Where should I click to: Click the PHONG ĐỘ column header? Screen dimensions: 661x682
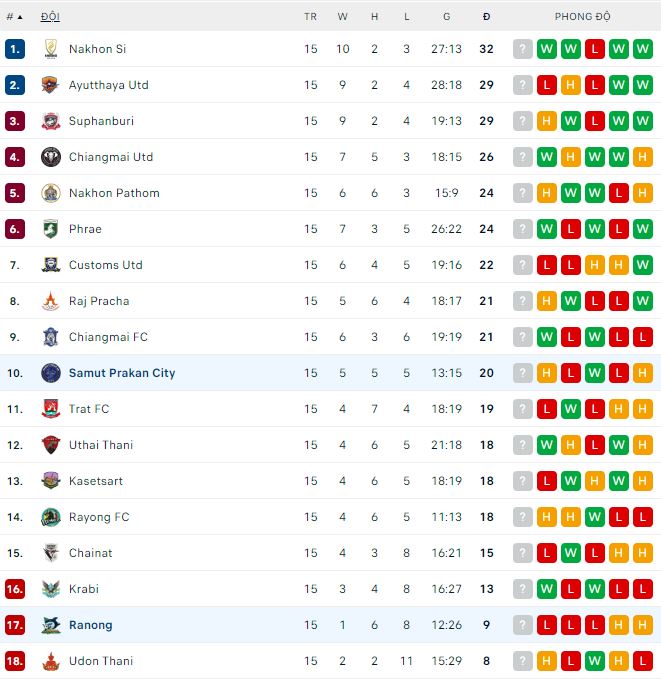pos(583,17)
